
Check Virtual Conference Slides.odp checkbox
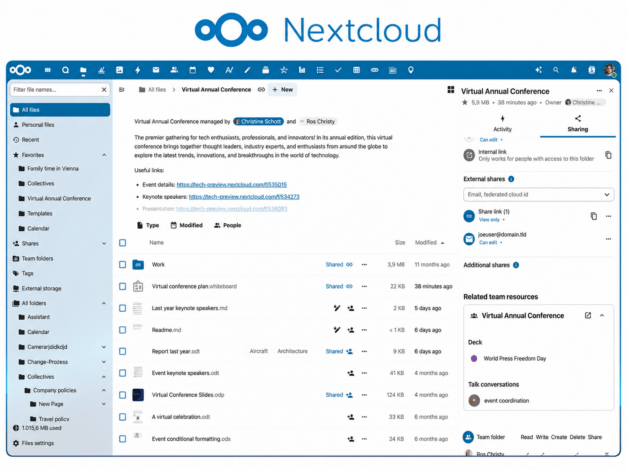tap(123, 395)
